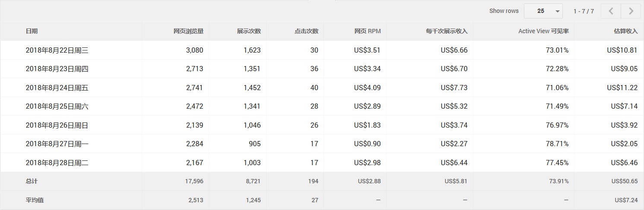Select the 2018年8月28日周二 row date

click(57, 163)
